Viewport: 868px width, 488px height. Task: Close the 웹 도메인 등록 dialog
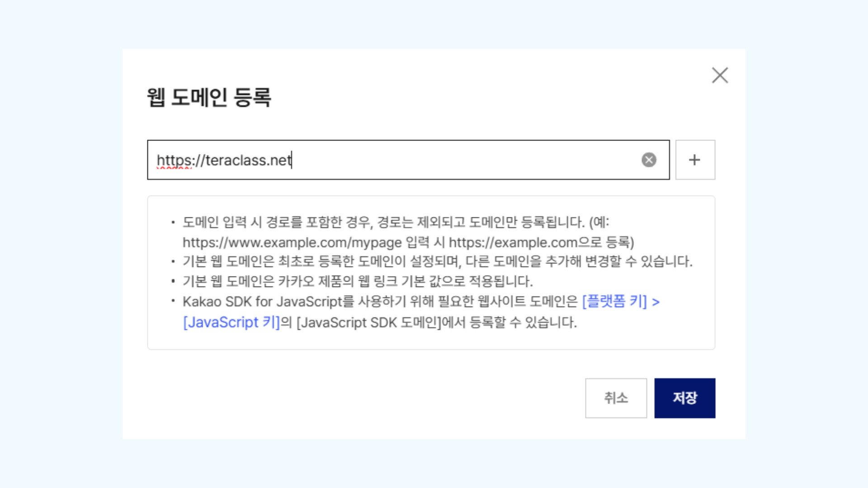click(720, 75)
